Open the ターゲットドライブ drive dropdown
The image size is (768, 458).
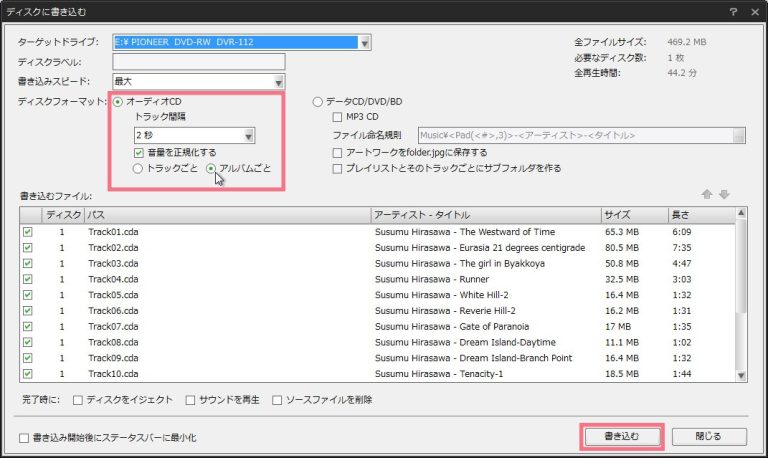(x=365, y=43)
